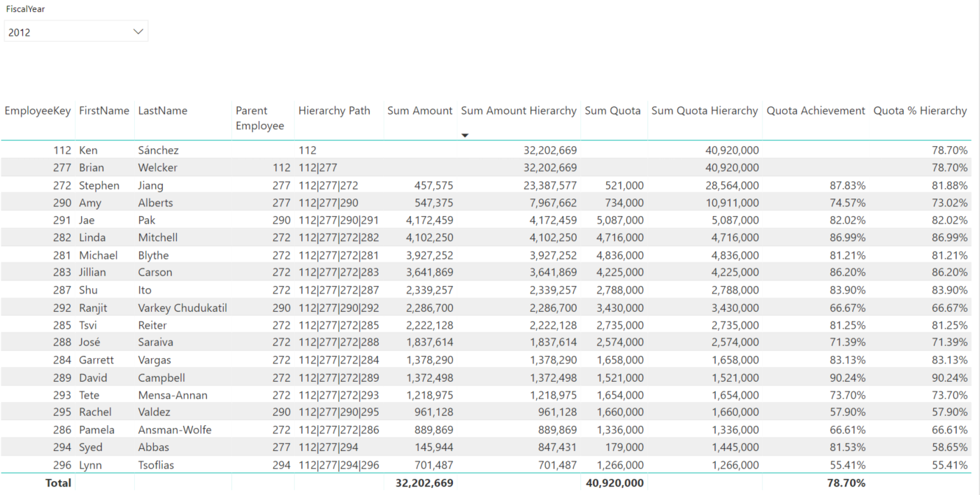The height and width of the screenshot is (495, 980).
Task: Select the Total row amount '32,202,669'
Action: (424, 483)
